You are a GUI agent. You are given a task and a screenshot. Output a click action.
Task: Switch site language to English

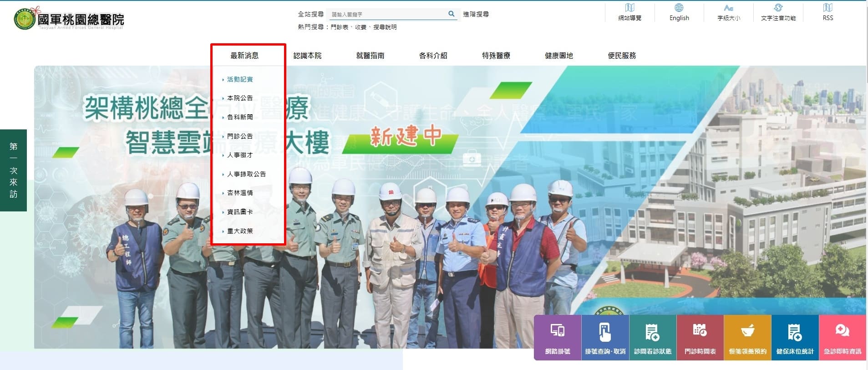(x=679, y=12)
